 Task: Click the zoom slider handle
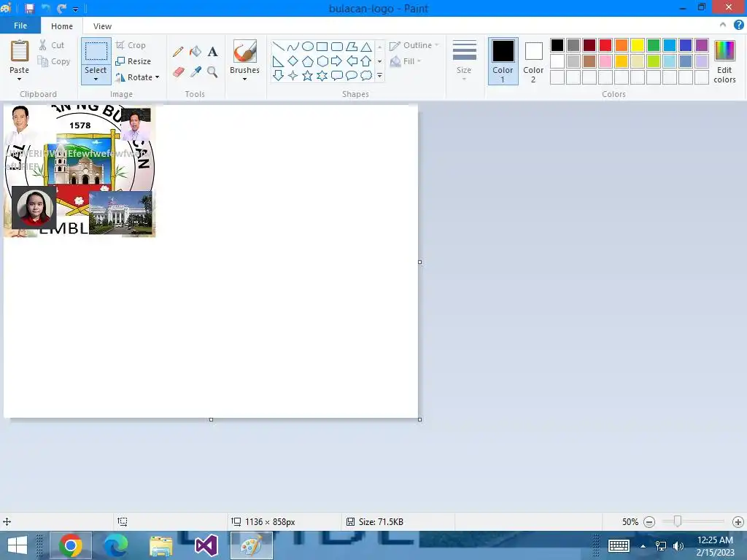point(678,522)
